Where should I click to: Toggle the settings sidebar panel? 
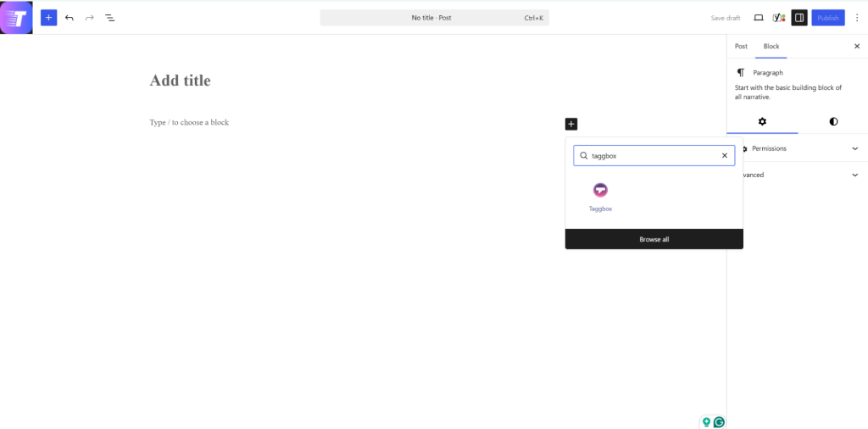point(798,18)
